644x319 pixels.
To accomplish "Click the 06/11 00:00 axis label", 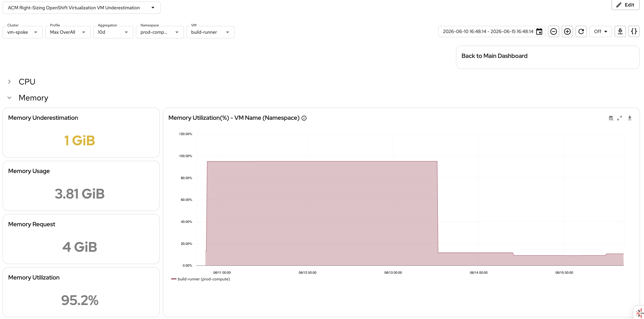I will point(222,273).
